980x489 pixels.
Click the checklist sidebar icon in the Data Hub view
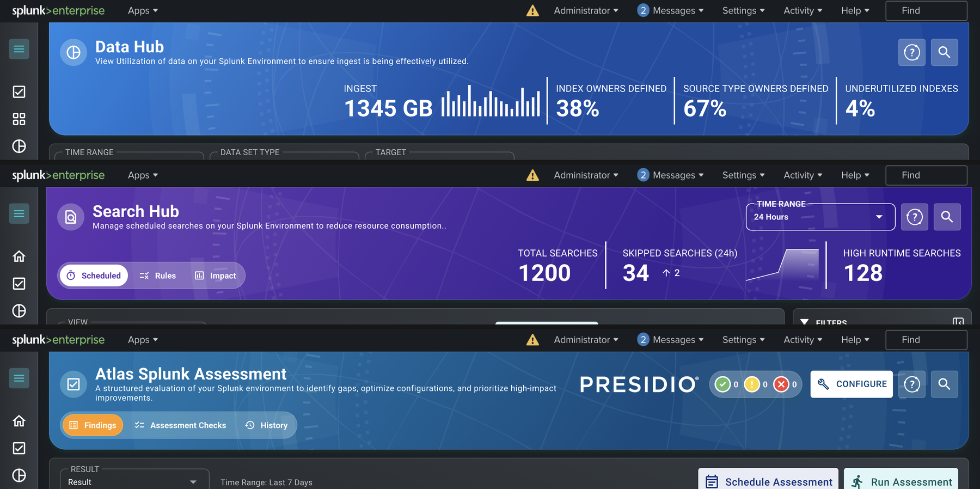click(19, 92)
